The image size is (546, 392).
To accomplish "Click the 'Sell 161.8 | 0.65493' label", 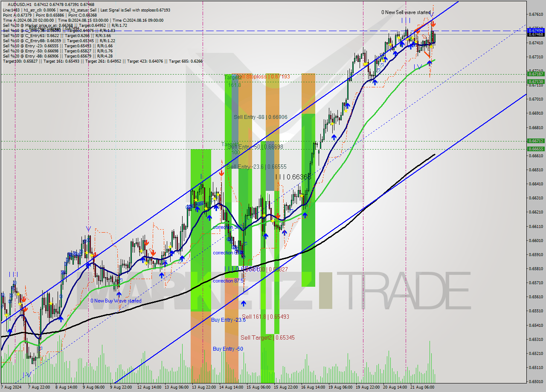I will [x=265, y=317].
